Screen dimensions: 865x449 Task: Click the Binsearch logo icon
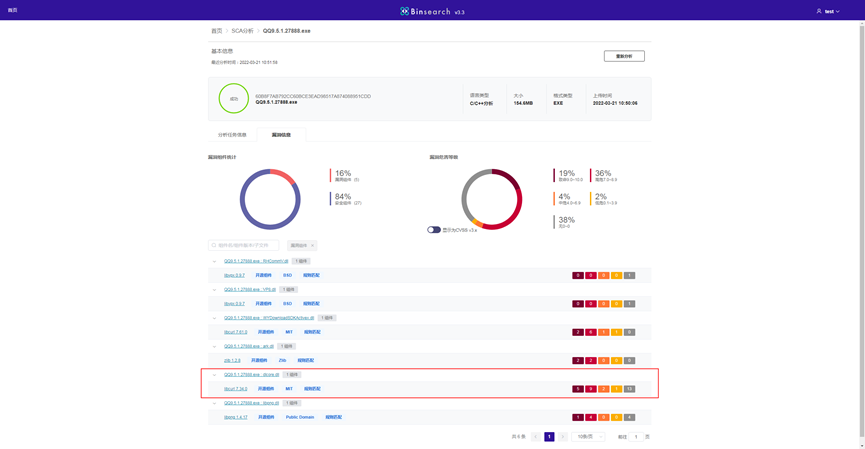(405, 11)
